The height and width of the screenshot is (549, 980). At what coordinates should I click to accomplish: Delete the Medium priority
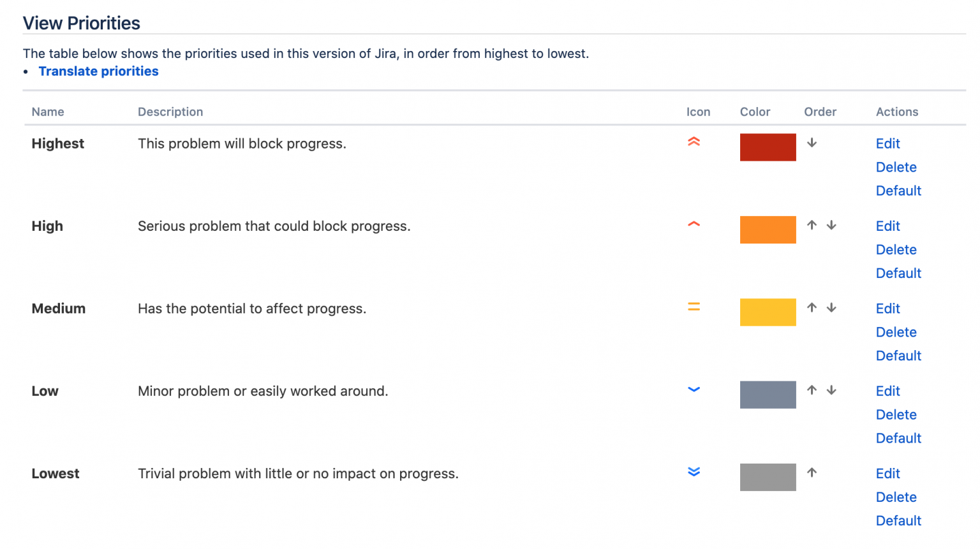pos(896,332)
